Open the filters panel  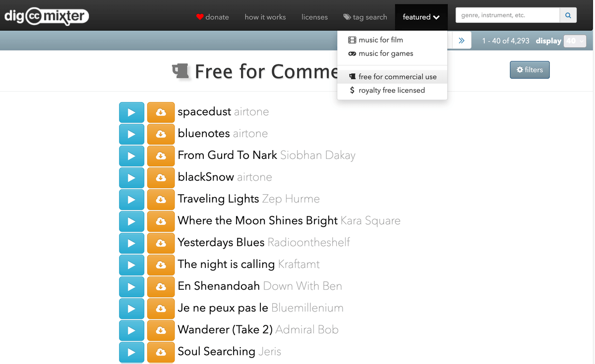click(x=530, y=70)
